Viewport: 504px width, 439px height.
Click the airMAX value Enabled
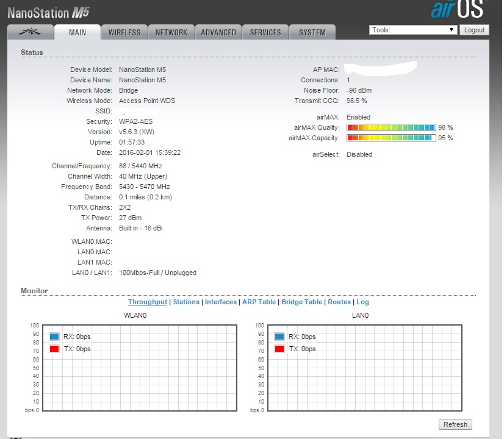358,117
